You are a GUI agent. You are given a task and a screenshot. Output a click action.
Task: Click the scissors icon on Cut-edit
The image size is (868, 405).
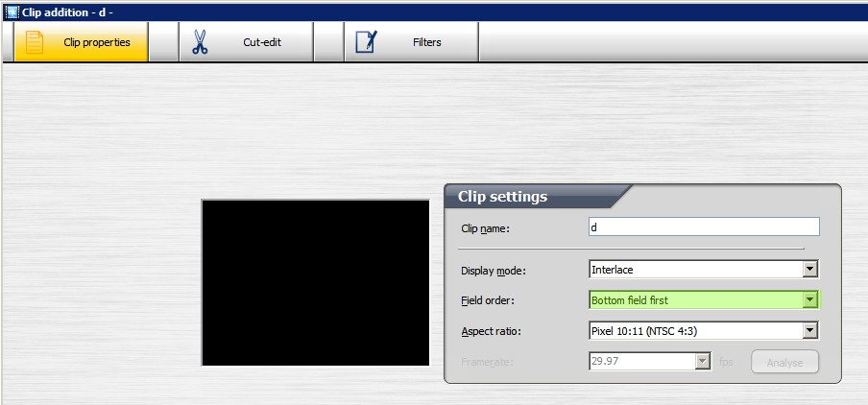200,42
